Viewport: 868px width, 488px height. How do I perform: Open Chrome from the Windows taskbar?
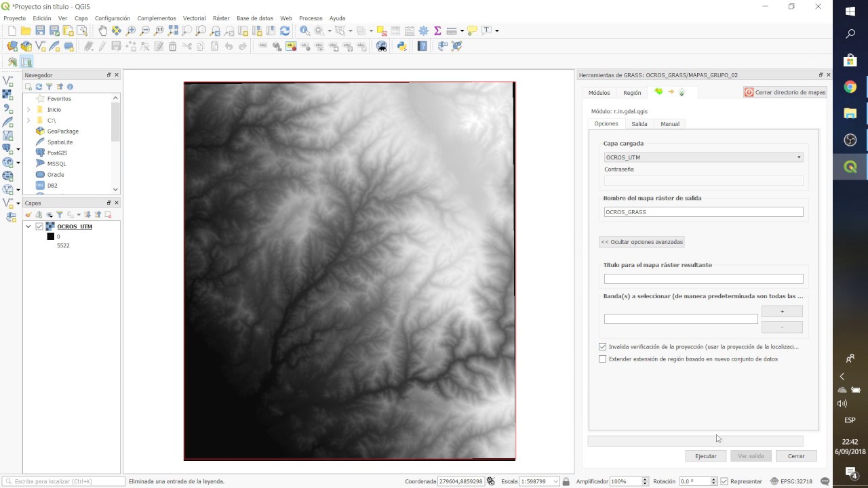tap(850, 87)
